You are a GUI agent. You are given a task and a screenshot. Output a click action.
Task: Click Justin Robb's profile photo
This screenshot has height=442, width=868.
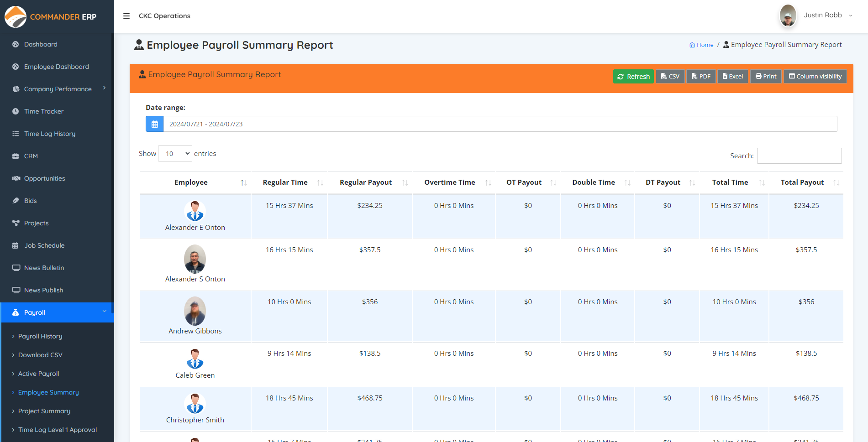pyautogui.click(x=788, y=16)
